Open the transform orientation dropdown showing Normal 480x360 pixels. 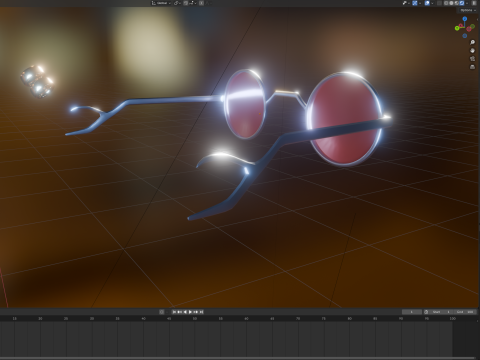tap(161, 3)
